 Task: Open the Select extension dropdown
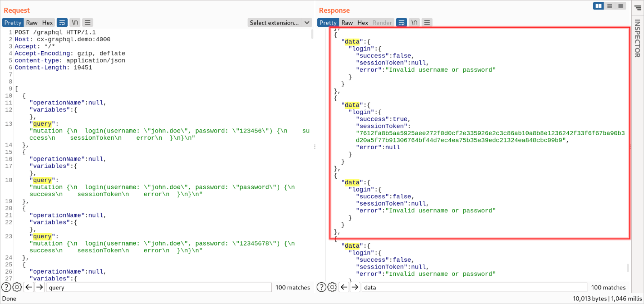tap(280, 23)
